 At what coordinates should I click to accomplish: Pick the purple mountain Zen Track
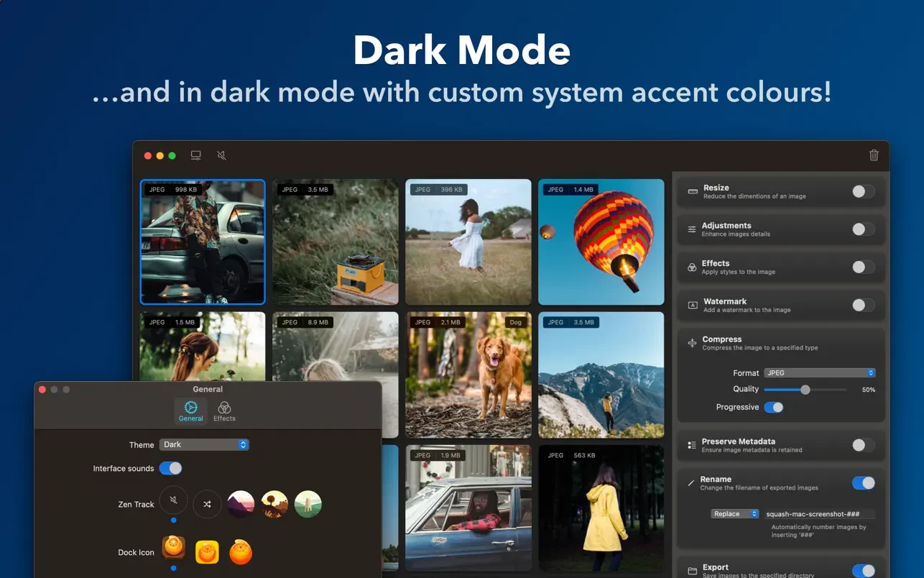click(x=241, y=504)
